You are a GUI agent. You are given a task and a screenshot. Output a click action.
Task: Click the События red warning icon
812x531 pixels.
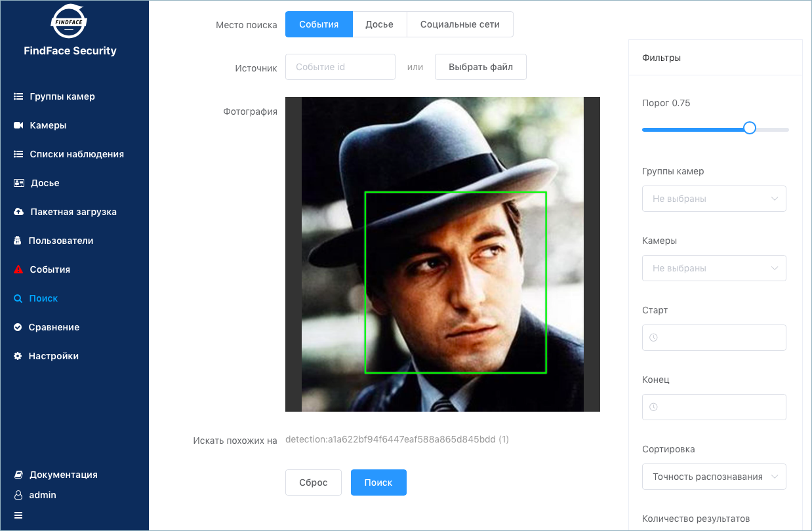tap(18, 269)
